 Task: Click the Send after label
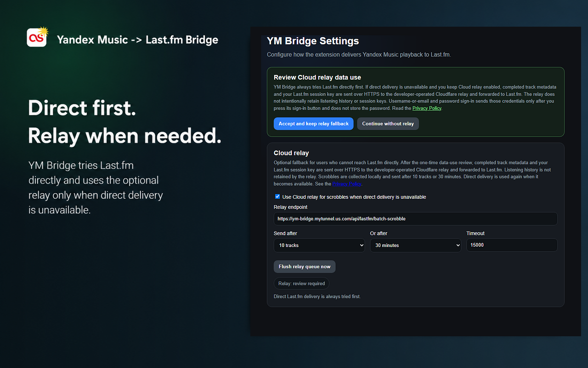pos(285,233)
